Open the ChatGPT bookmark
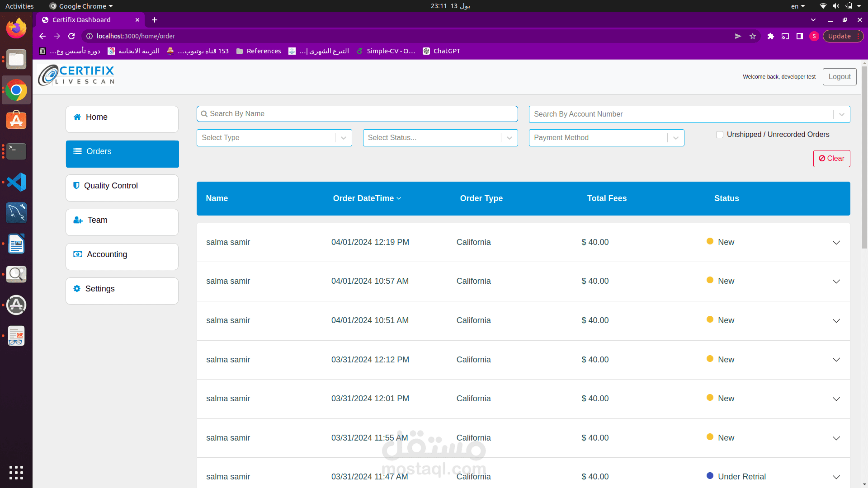 pos(441,51)
